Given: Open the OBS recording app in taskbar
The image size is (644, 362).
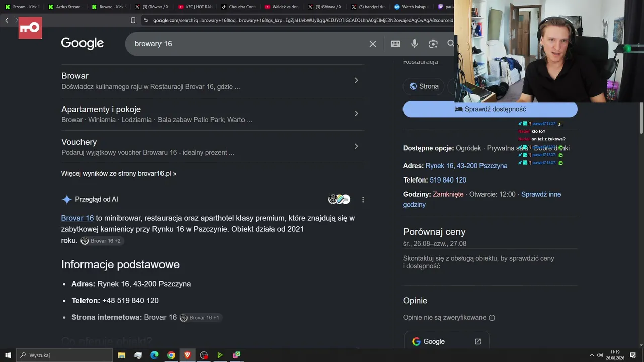Looking at the screenshot, I should [204, 355].
